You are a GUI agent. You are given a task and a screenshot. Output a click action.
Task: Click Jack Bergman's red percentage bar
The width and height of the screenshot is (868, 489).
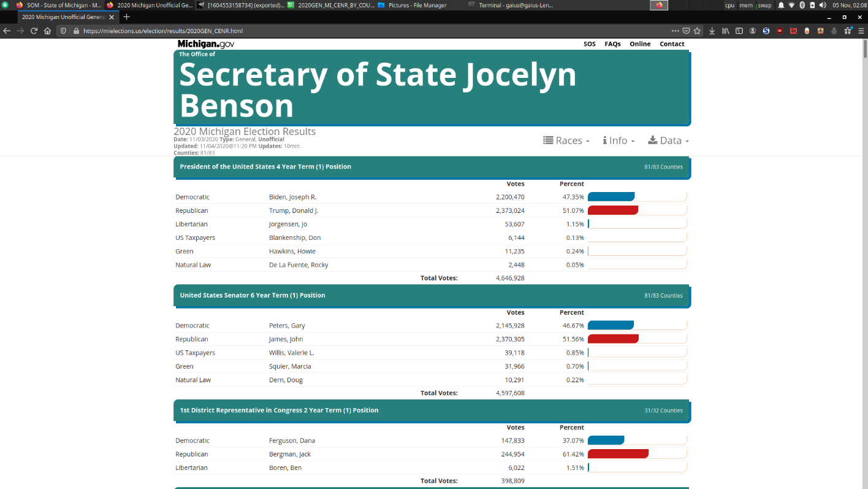click(x=618, y=454)
